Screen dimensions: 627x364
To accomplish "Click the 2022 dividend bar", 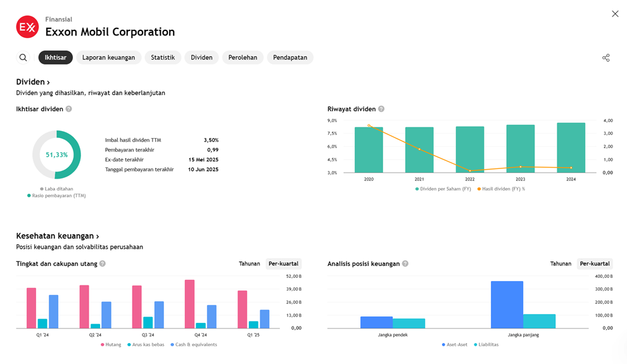I will tap(470, 149).
